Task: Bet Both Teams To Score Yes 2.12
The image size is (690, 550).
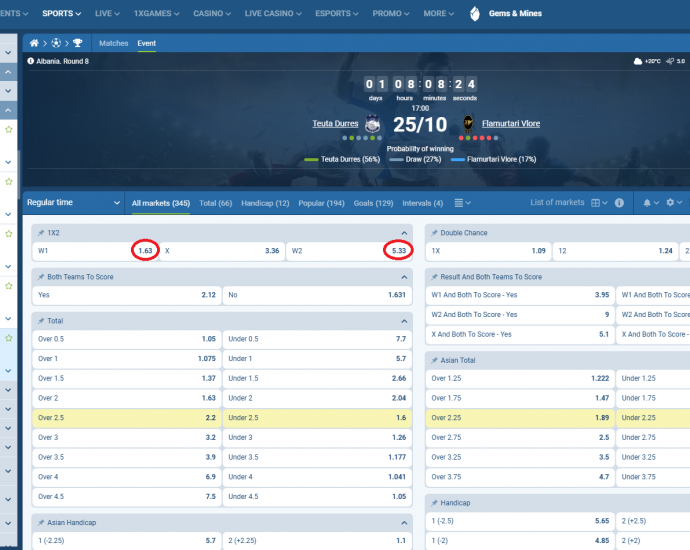Action: click(127, 295)
